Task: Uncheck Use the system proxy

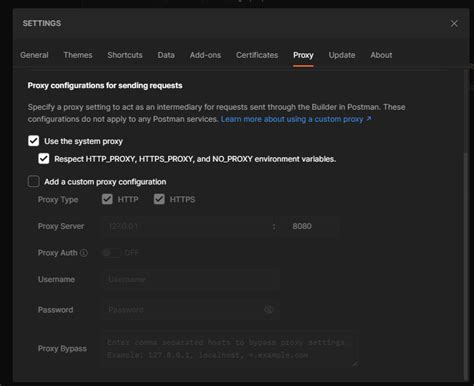Action: (34, 141)
